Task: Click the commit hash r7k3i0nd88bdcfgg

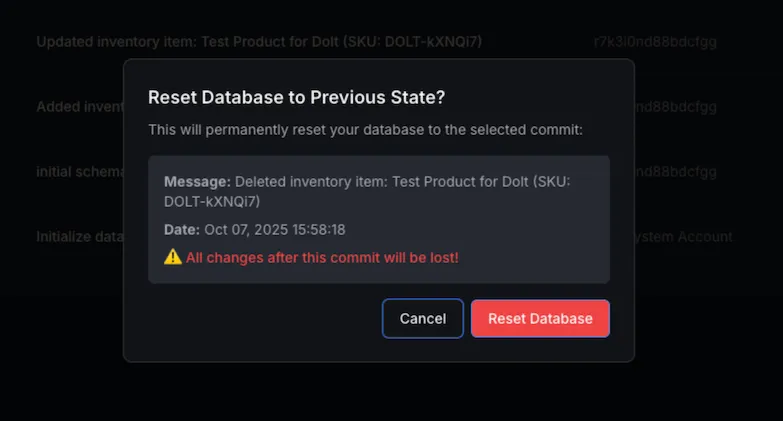Action: 655,42
